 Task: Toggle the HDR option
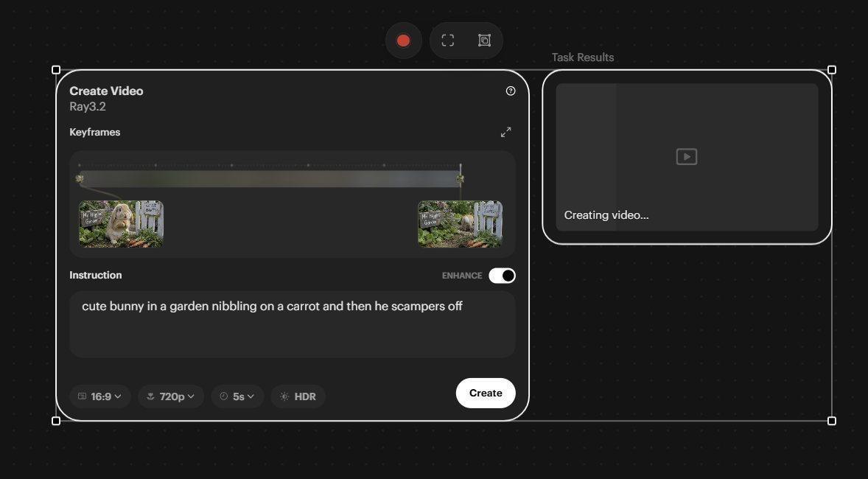click(x=298, y=396)
